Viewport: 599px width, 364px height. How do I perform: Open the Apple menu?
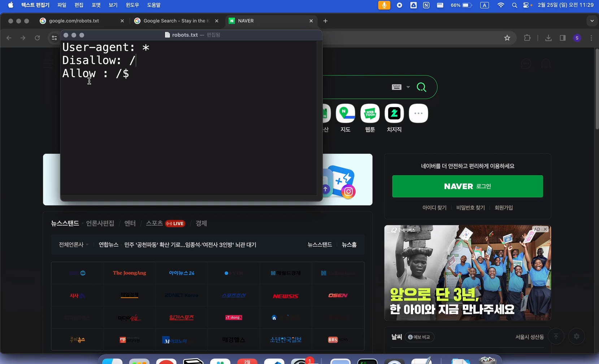point(10,5)
